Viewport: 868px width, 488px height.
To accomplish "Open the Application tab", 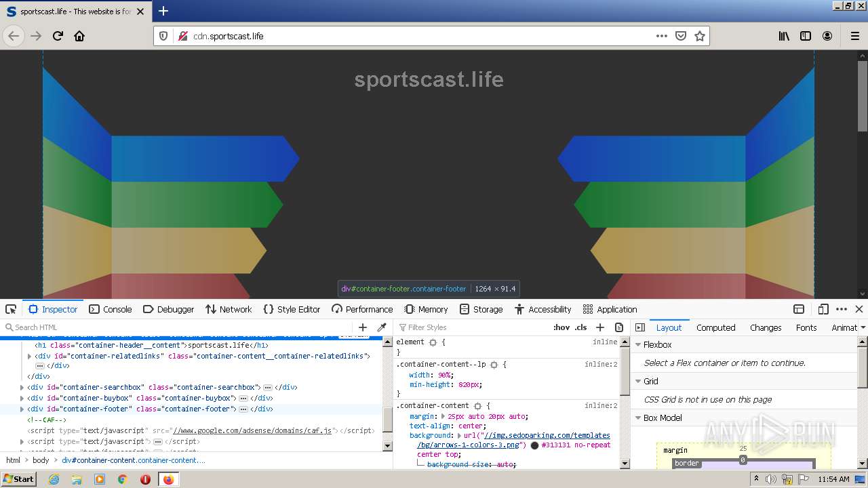I will tap(610, 309).
